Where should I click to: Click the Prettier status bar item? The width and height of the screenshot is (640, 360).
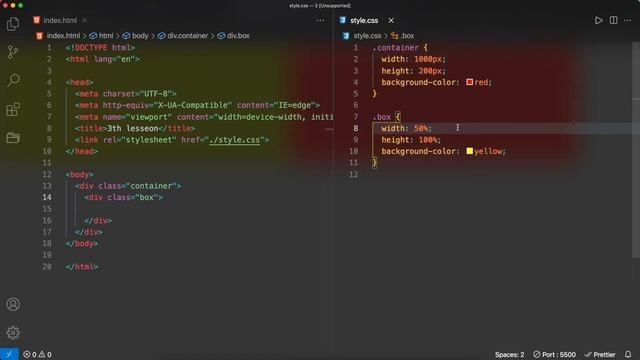click(600, 354)
